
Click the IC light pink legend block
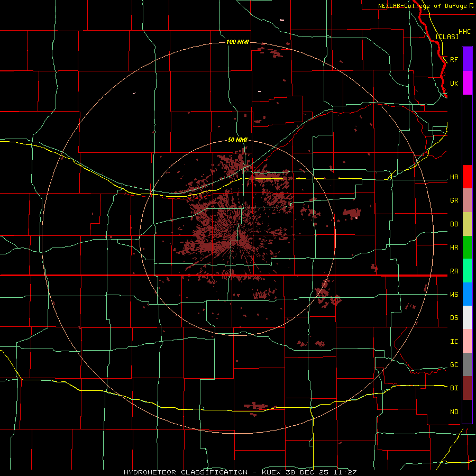point(467,341)
